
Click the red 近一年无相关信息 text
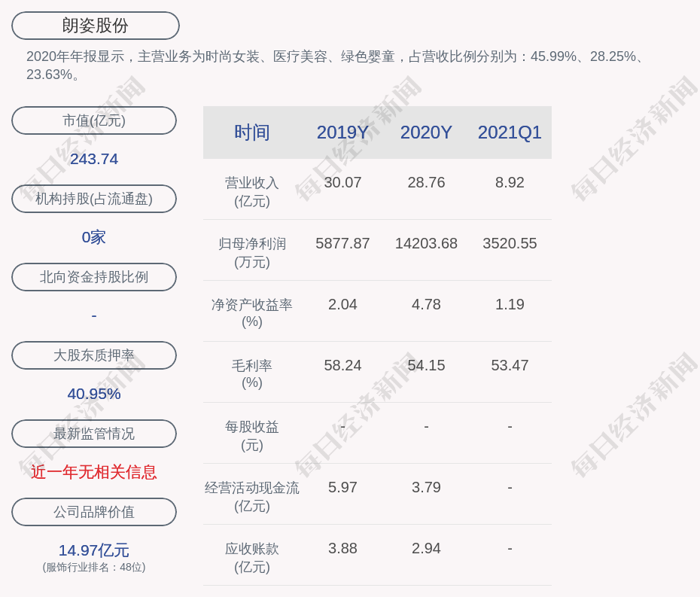pyautogui.click(x=94, y=472)
